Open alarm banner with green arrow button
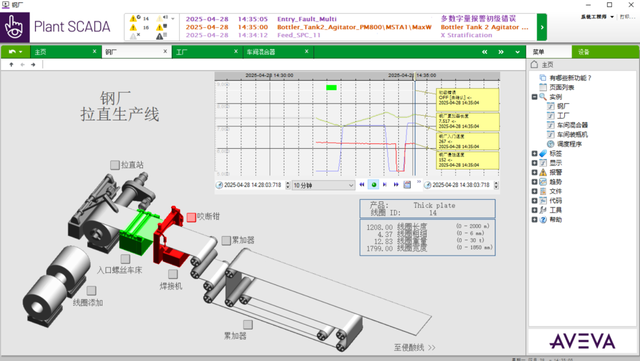 pos(542,27)
